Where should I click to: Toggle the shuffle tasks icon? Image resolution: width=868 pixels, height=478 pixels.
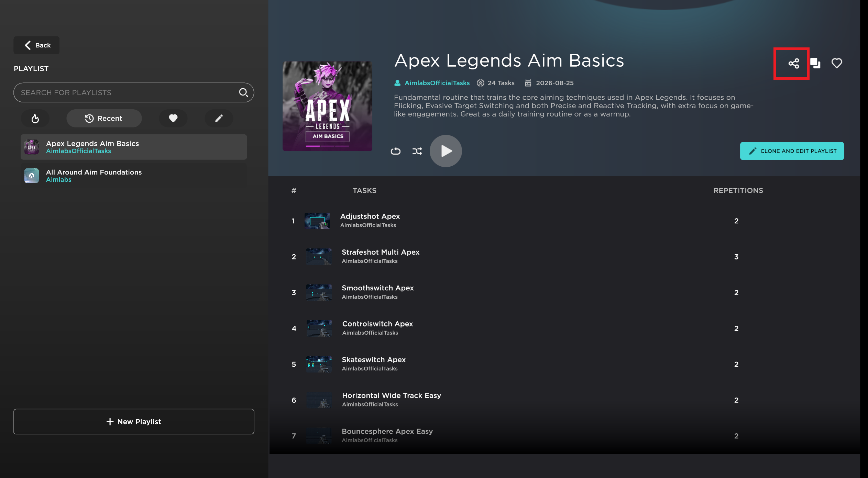click(x=417, y=151)
